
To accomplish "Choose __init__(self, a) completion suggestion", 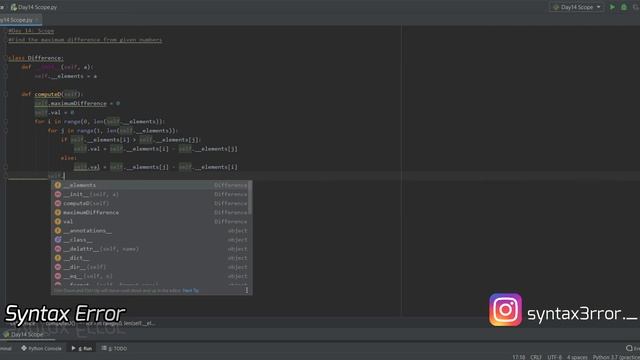I will coord(151,194).
